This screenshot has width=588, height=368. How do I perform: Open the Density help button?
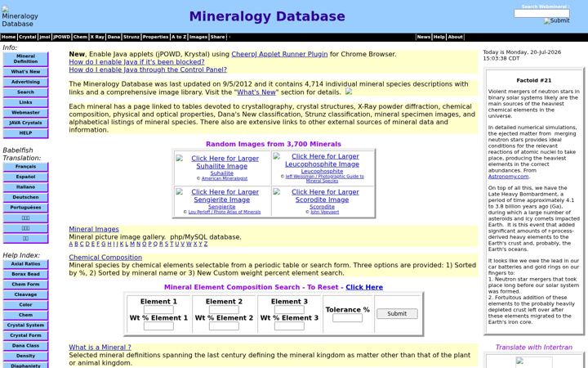[x=25, y=356]
